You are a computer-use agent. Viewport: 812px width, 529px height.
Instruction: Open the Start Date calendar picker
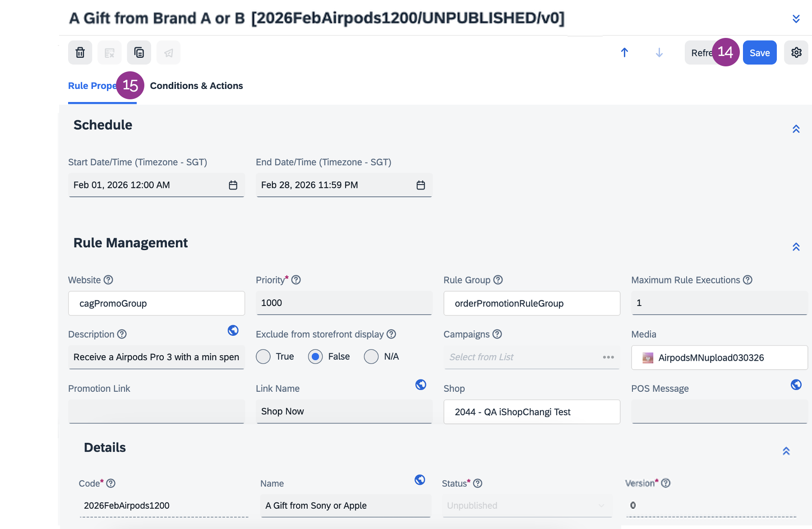(x=233, y=185)
